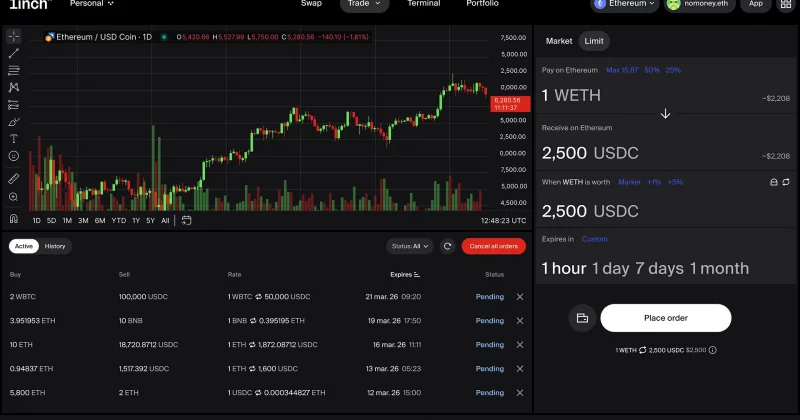
Task: Edit the 1 WETH pay amount
Action: pyautogui.click(x=571, y=95)
